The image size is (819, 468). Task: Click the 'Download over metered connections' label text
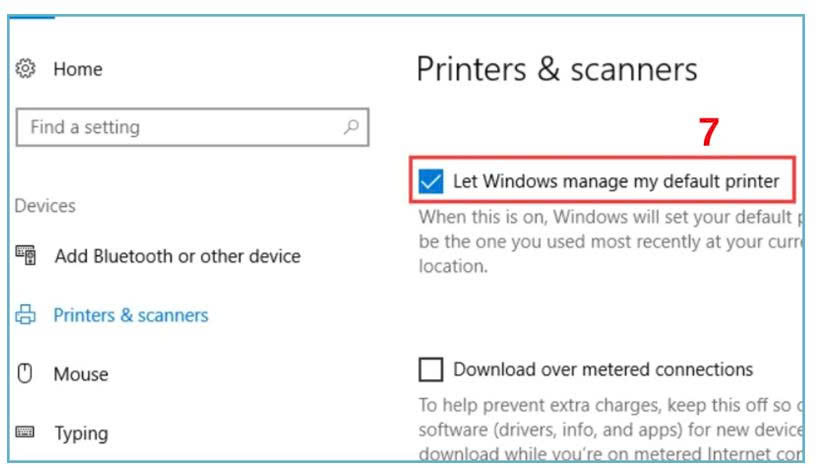click(x=603, y=370)
